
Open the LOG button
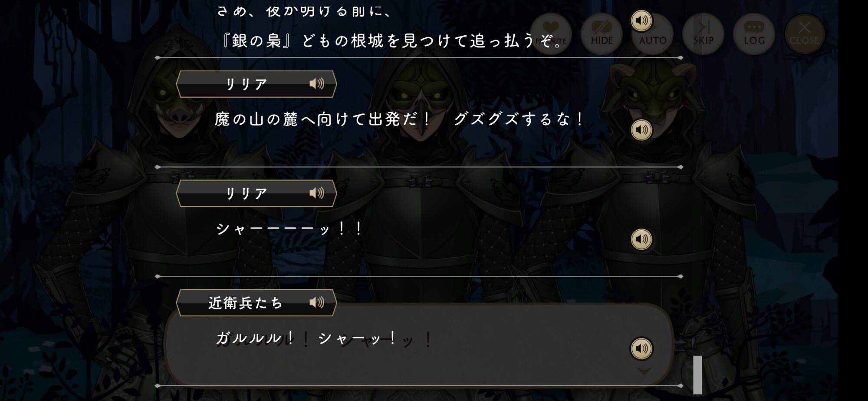[x=754, y=34]
